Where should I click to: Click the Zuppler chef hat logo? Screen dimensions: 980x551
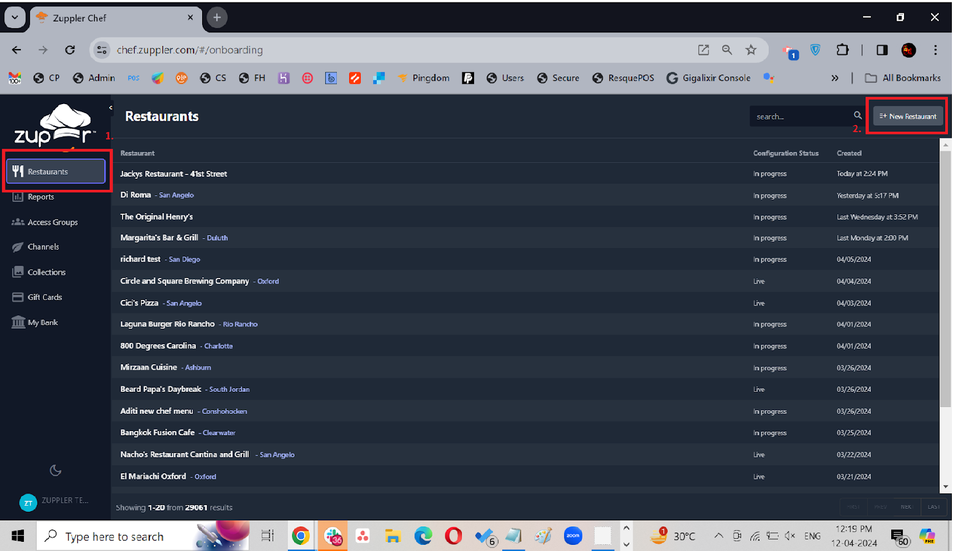(x=55, y=126)
